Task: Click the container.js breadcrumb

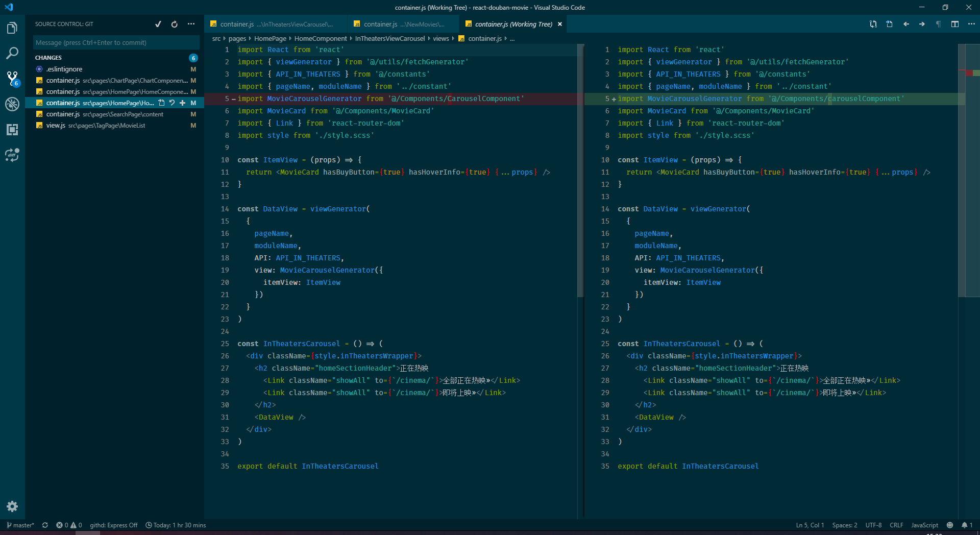Action: pos(480,38)
